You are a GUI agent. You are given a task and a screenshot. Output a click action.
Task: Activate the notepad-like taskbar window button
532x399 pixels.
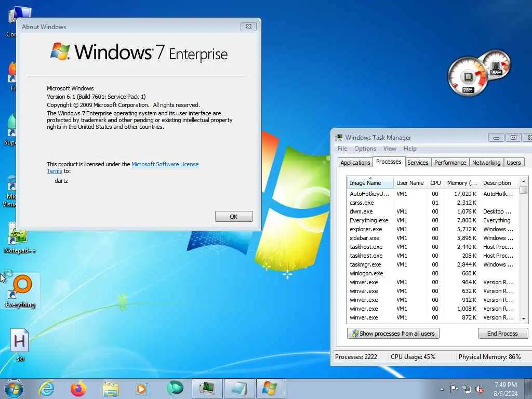point(239,389)
